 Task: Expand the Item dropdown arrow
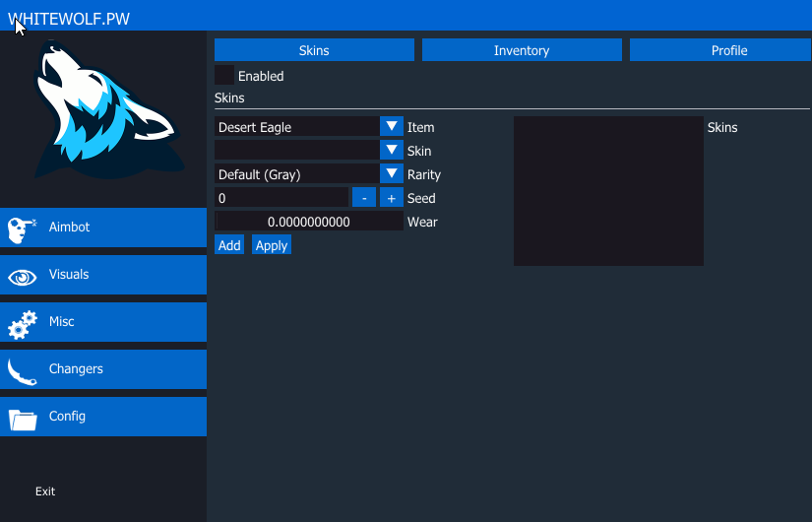[x=392, y=126]
